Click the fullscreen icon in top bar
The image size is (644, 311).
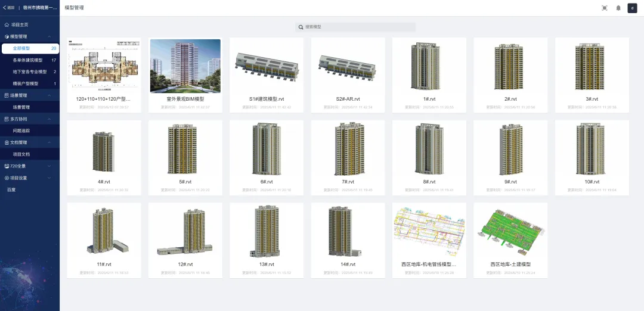pos(605,8)
